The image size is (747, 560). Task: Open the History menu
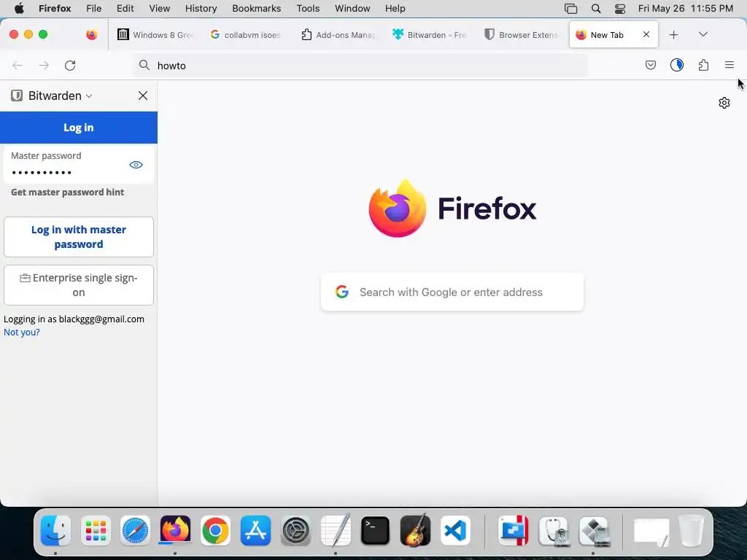(x=201, y=9)
